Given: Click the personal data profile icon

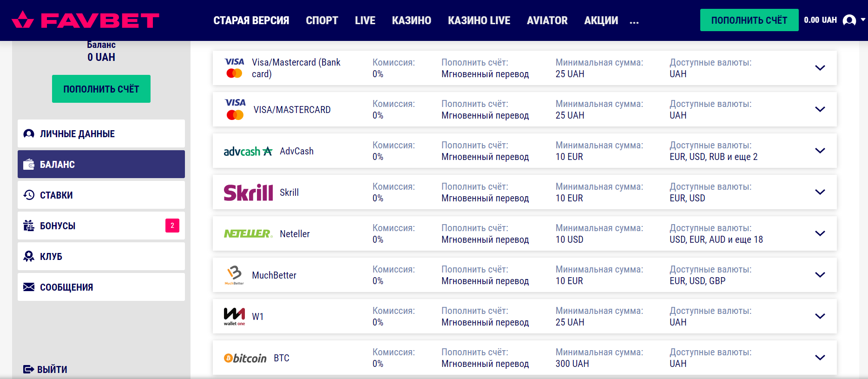Looking at the screenshot, I should [29, 134].
